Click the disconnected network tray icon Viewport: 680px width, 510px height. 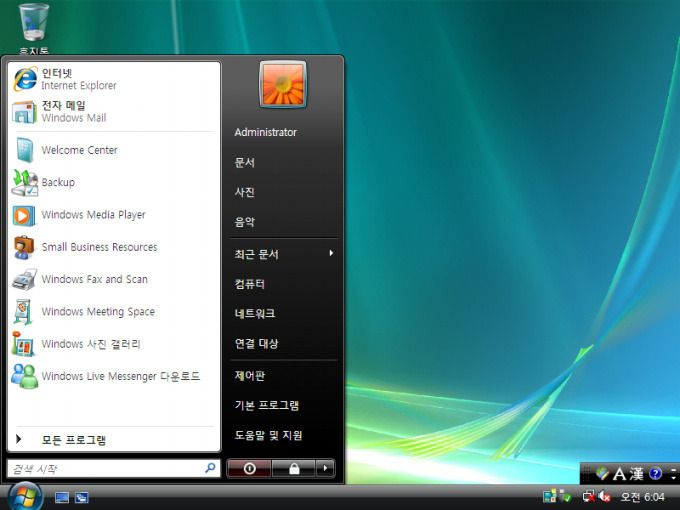[588, 496]
